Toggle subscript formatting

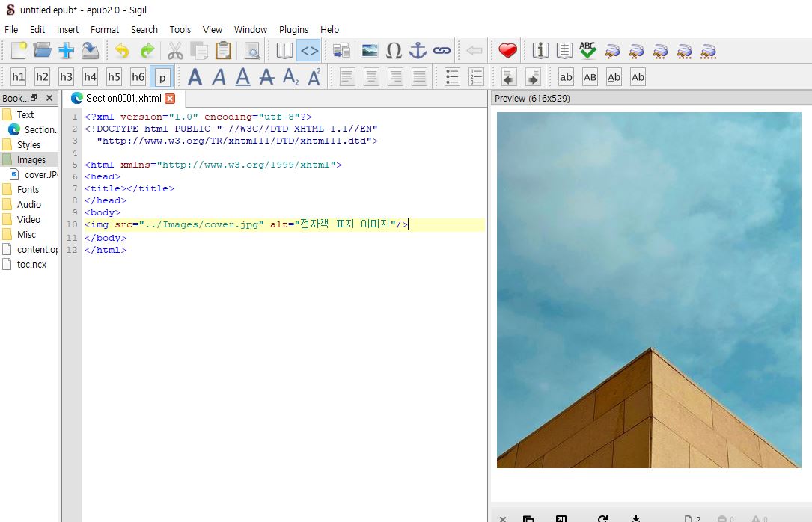pyautogui.click(x=290, y=77)
